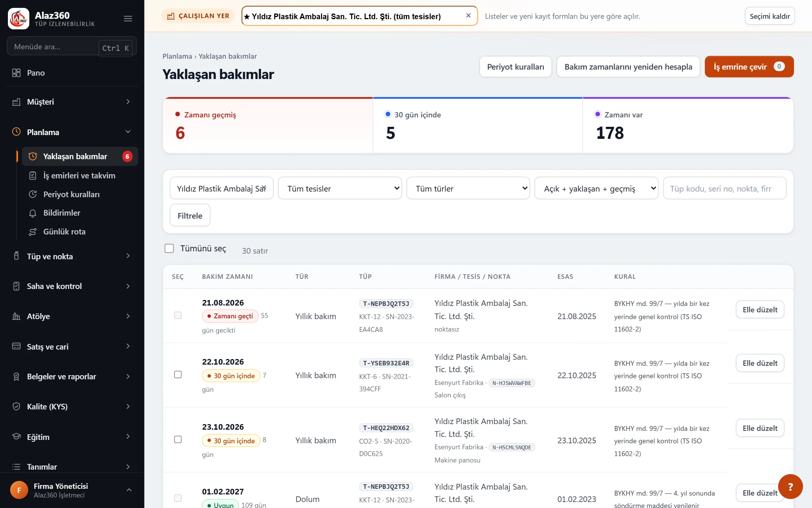Click the Tüp ve nokta extinguisher icon

16,256
